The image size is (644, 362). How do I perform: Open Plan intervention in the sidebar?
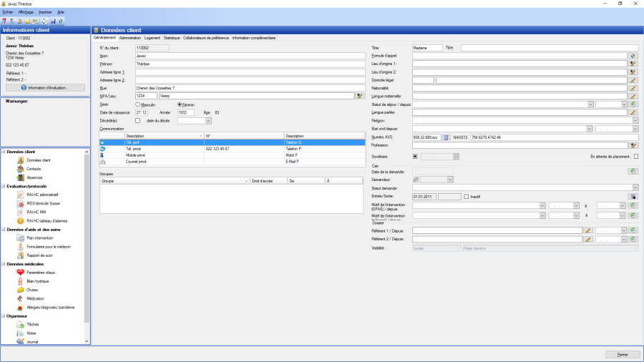39,238
